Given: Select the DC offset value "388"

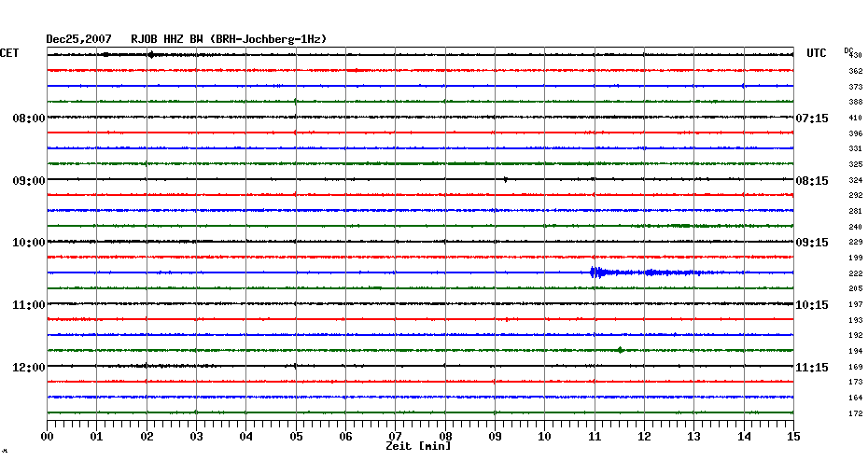Looking at the screenshot, I should click(856, 103).
